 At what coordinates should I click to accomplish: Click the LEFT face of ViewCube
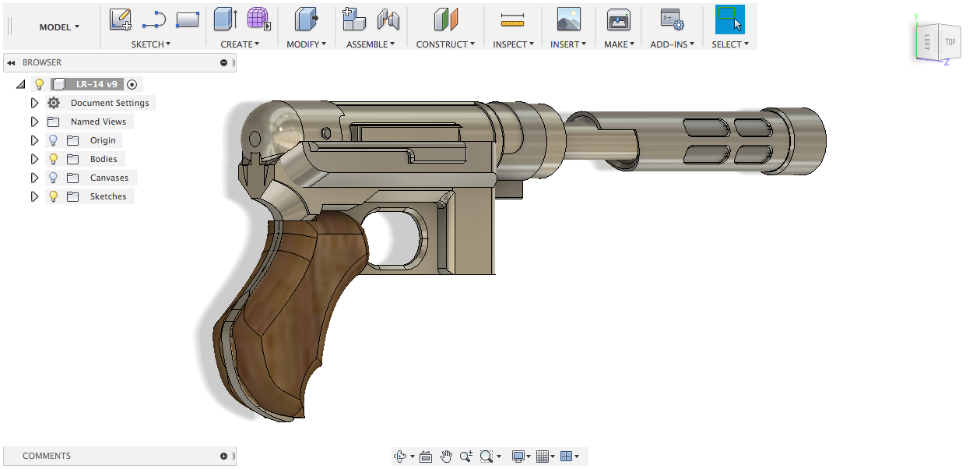coord(928,42)
